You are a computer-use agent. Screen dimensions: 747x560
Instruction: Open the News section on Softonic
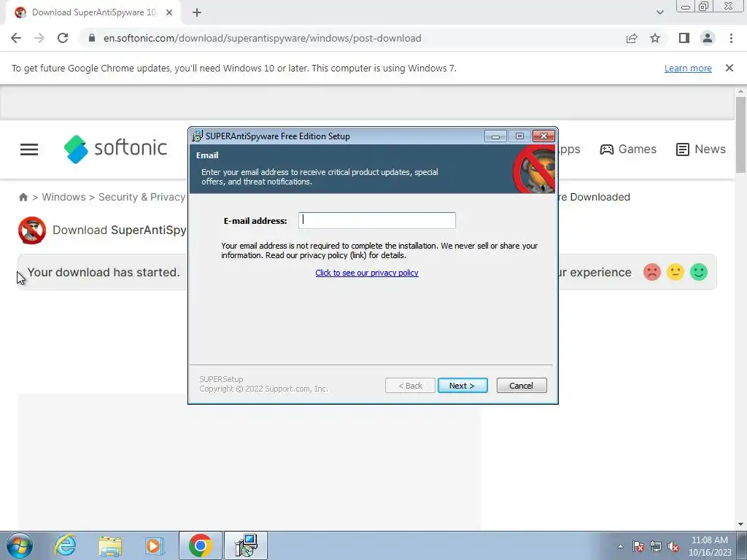point(701,149)
